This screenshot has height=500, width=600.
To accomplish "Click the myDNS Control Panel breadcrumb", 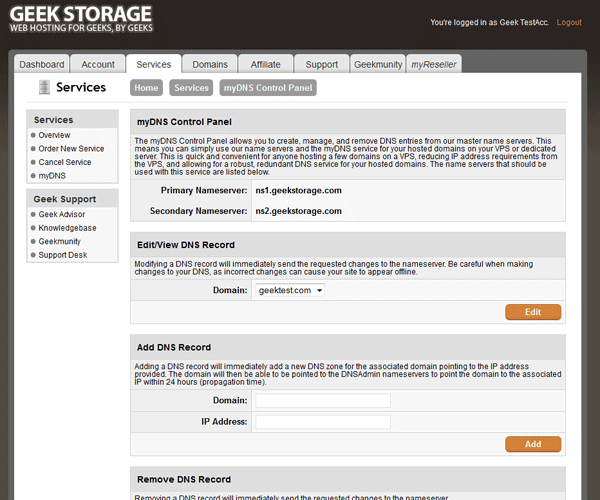I will (268, 88).
